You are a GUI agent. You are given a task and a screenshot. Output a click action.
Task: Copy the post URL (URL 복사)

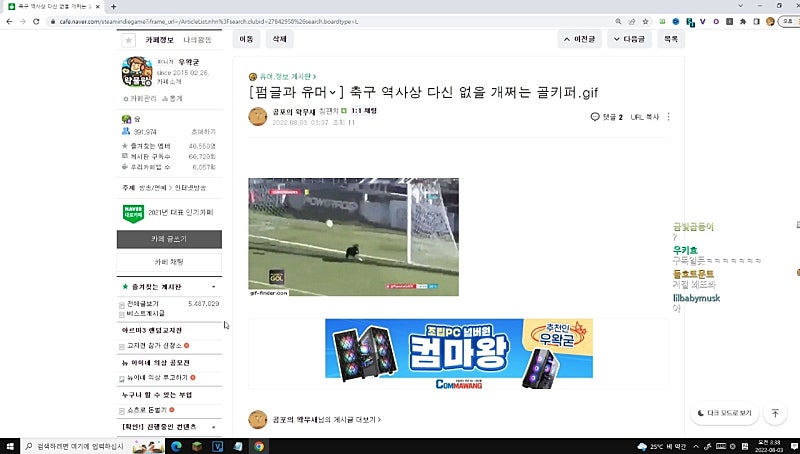click(x=644, y=117)
